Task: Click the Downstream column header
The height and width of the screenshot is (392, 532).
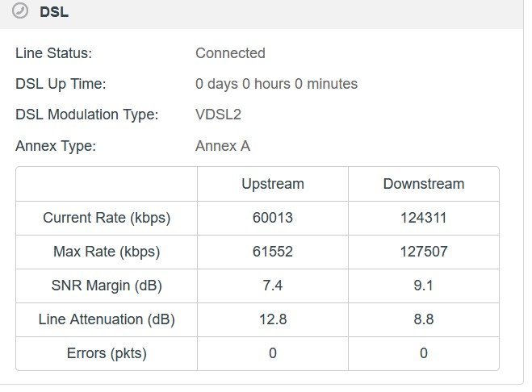Action: pos(424,184)
